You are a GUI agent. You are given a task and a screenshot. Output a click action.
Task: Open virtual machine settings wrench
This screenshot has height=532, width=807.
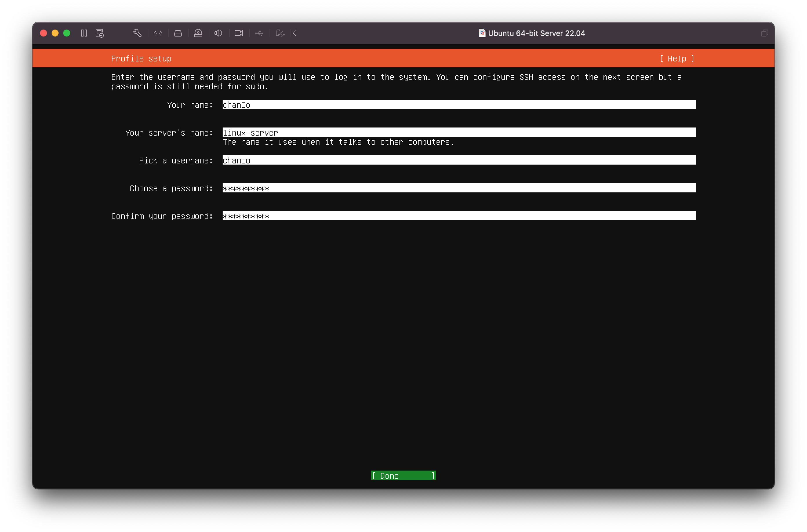coord(137,33)
